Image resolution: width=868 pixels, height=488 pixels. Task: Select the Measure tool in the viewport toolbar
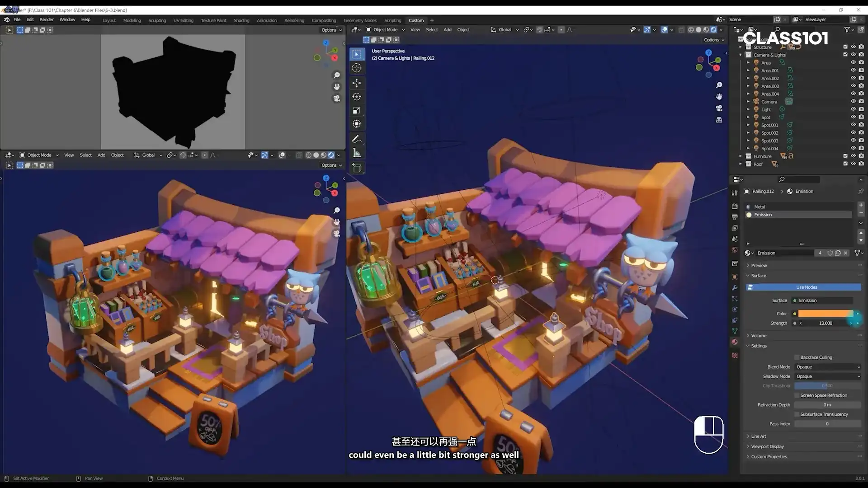[357, 153]
